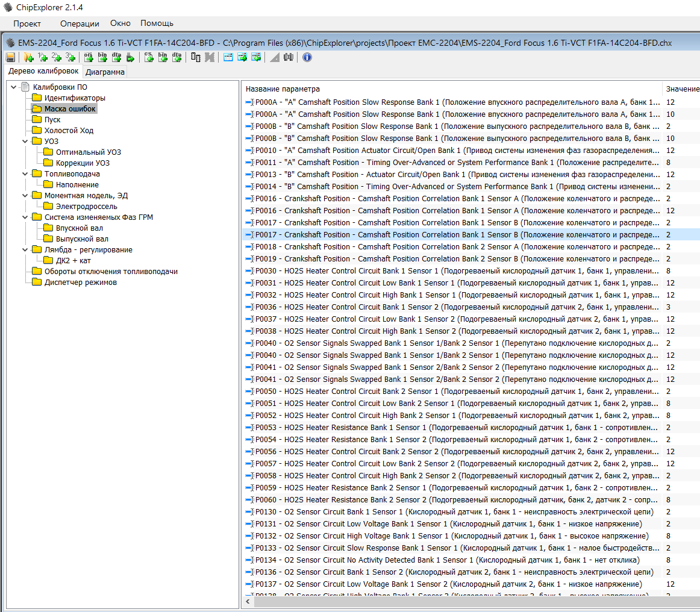Click the first blue table window icon
The width and height of the screenshot is (700, 612).
click(x=228, y=57)
